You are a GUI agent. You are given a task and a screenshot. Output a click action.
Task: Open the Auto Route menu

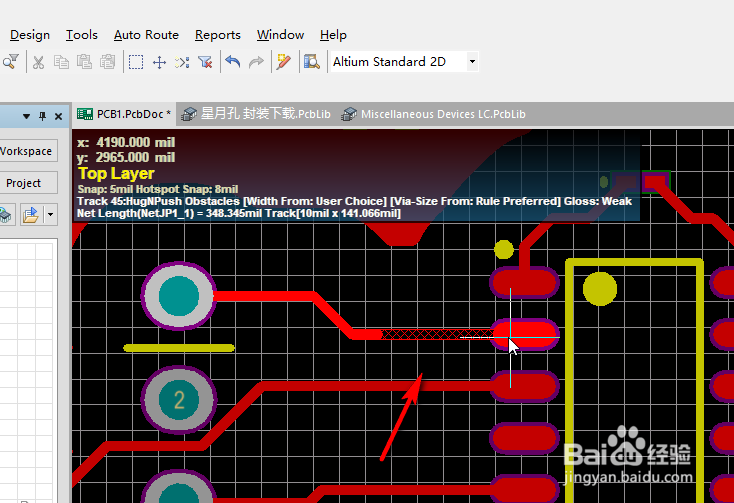coord(146,35)
